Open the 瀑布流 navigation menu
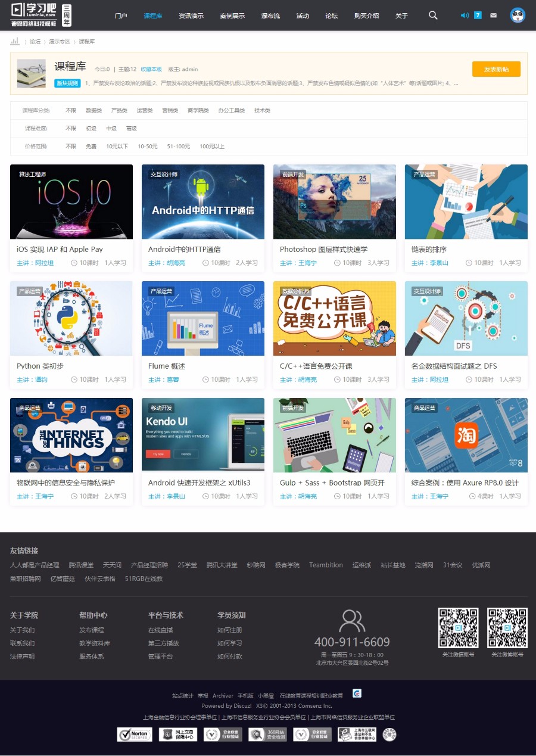536x756 pixels. [x=270, y=16]
